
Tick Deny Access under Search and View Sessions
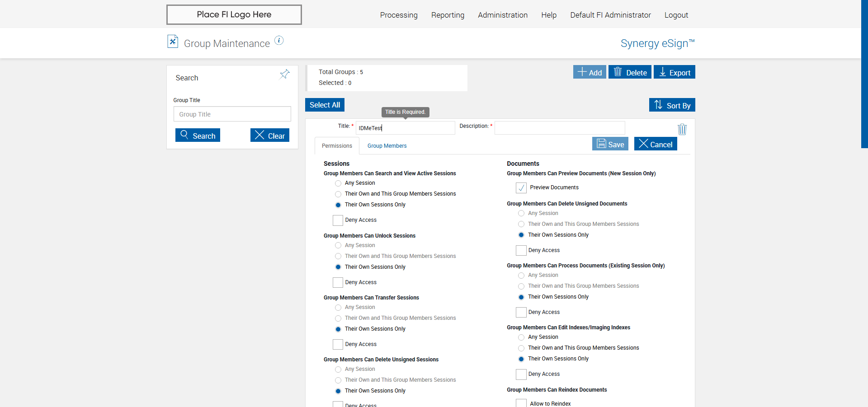click(338, 220)
